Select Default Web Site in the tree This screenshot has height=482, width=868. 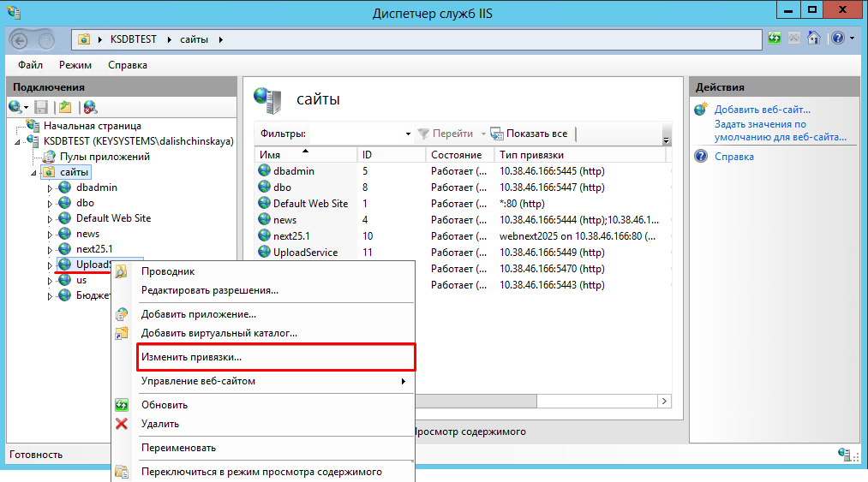113,218
